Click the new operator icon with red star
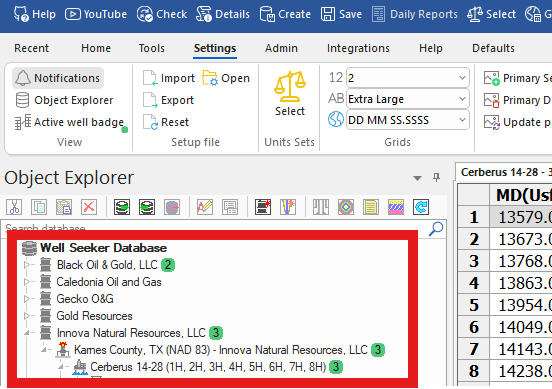The width and height of the screenshot is (552, 389). (x=263, y=207)
